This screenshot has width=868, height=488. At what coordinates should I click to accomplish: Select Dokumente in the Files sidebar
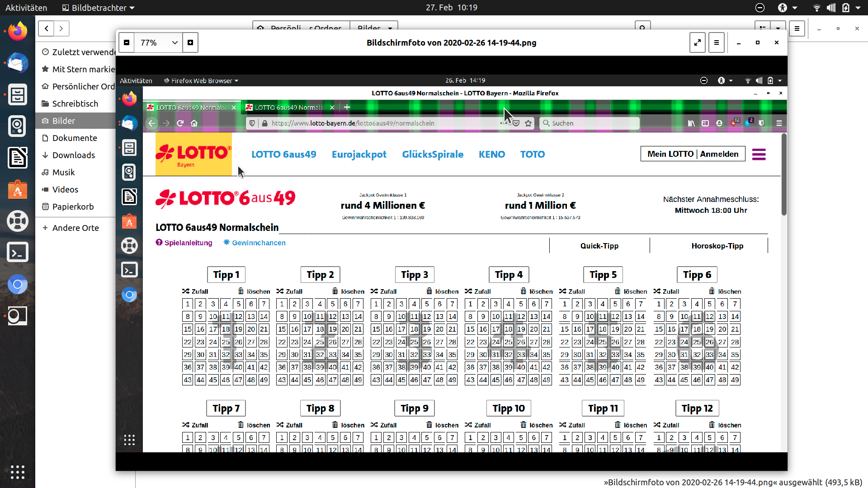(x=75, y=138)
